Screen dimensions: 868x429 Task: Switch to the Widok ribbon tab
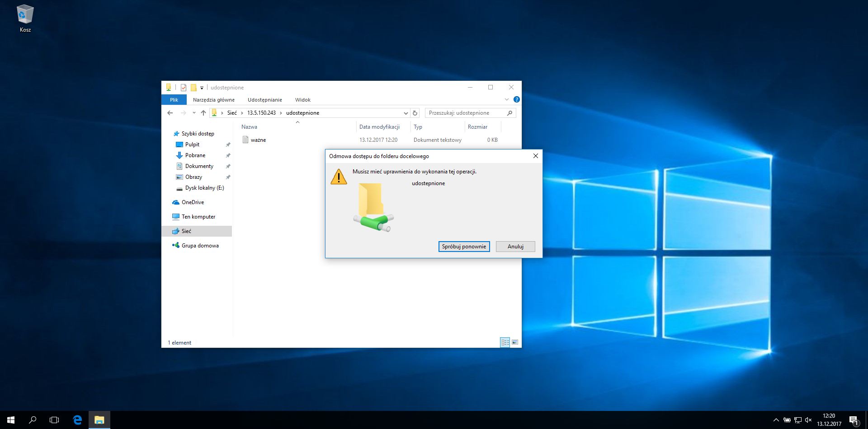[302, 100]
